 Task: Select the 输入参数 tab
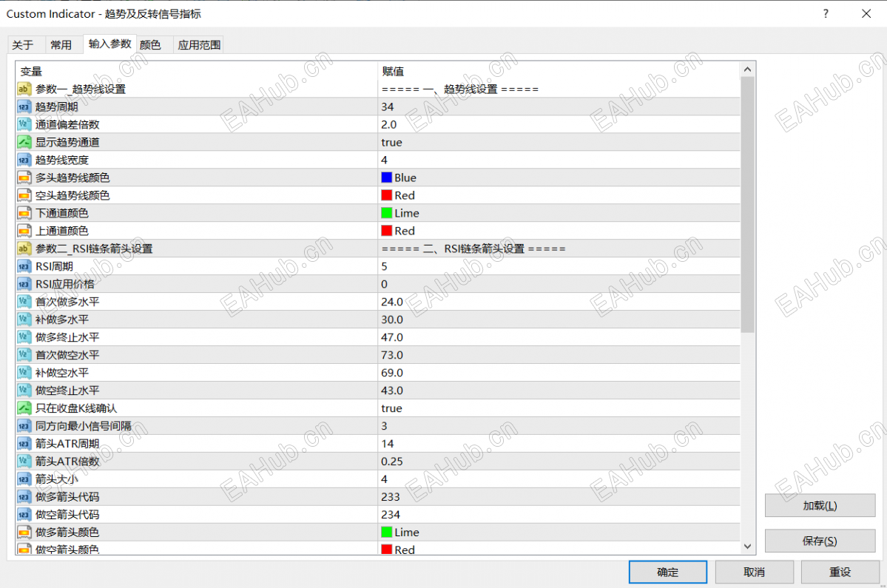109,44
